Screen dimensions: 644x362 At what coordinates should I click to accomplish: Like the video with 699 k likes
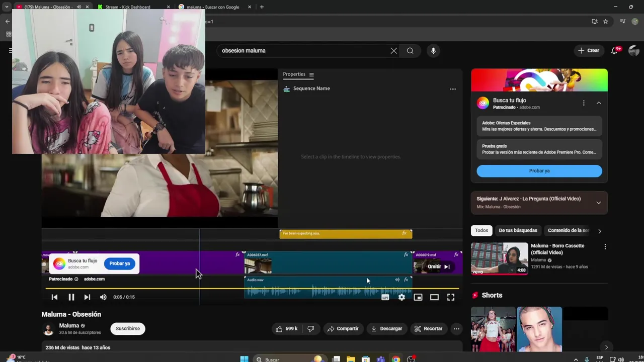pos(286,329)
